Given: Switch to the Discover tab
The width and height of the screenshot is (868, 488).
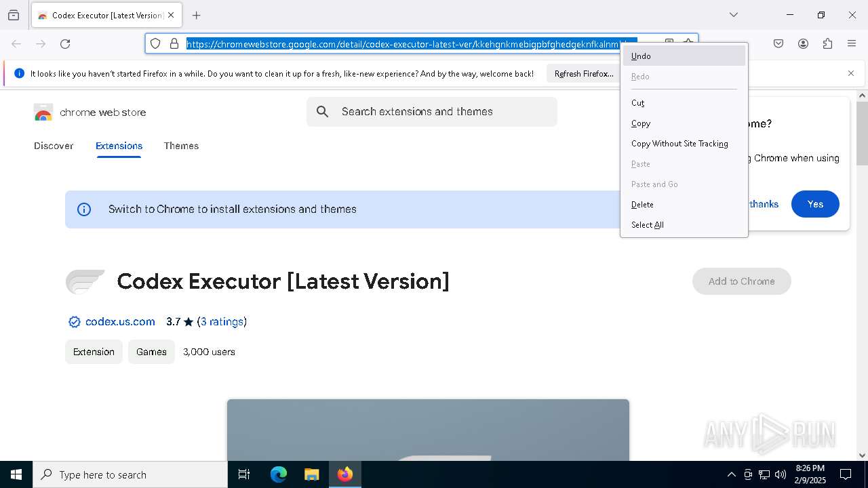Looking at the screenshot, I should click(x=54, y=146).
